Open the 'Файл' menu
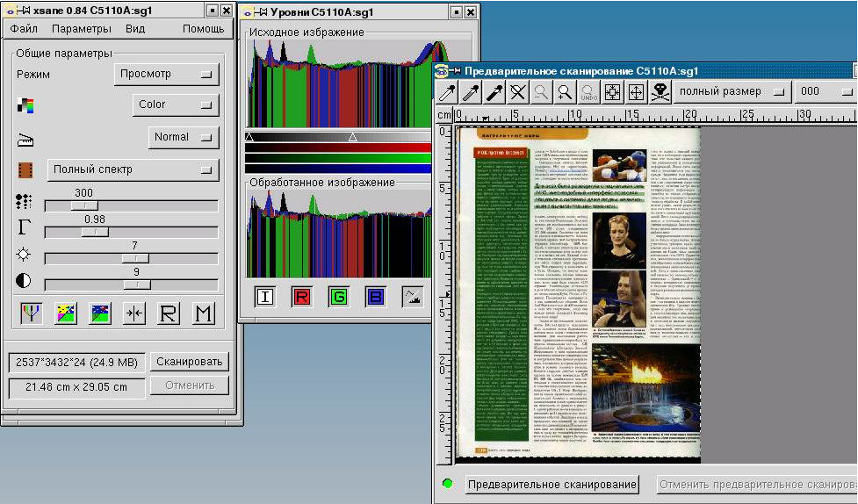Viewport: 858px width, 504px height. (24, 29)
